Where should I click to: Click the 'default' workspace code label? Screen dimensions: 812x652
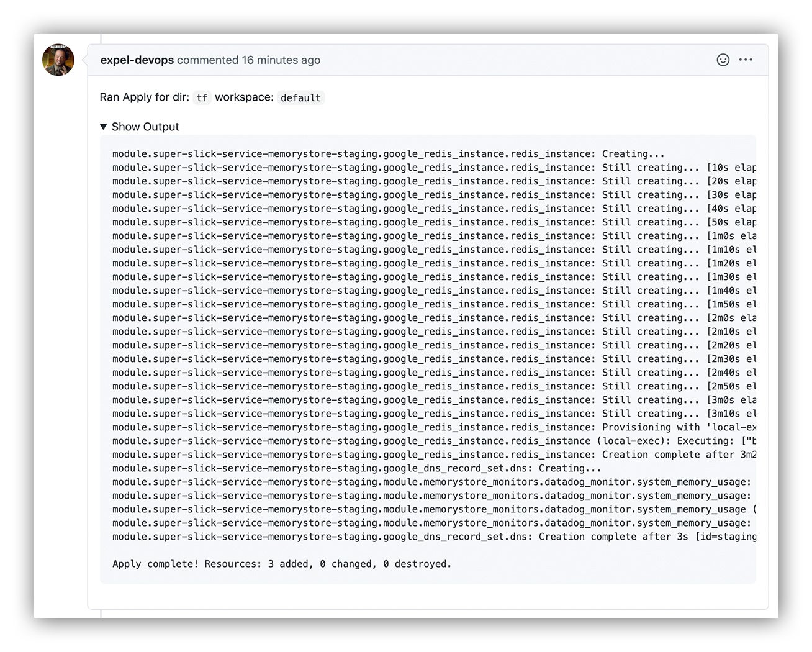click(300, 97)
